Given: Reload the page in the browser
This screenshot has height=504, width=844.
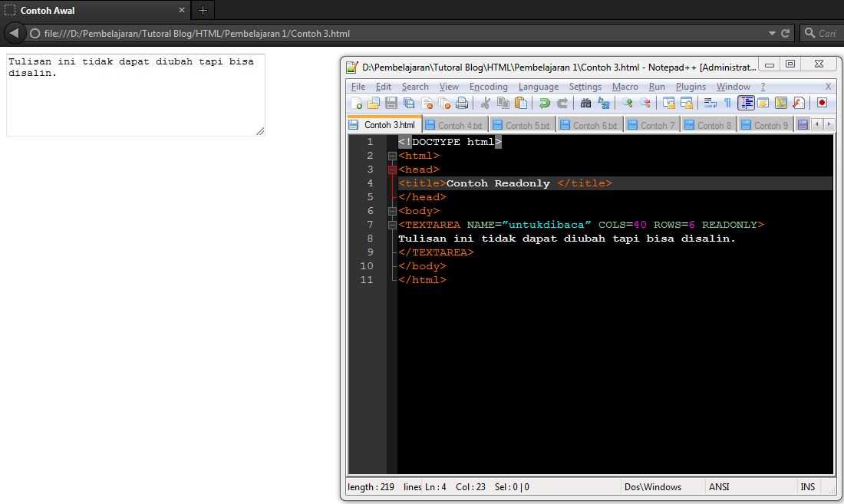Looking at the screenshot, I should point(786,33).
